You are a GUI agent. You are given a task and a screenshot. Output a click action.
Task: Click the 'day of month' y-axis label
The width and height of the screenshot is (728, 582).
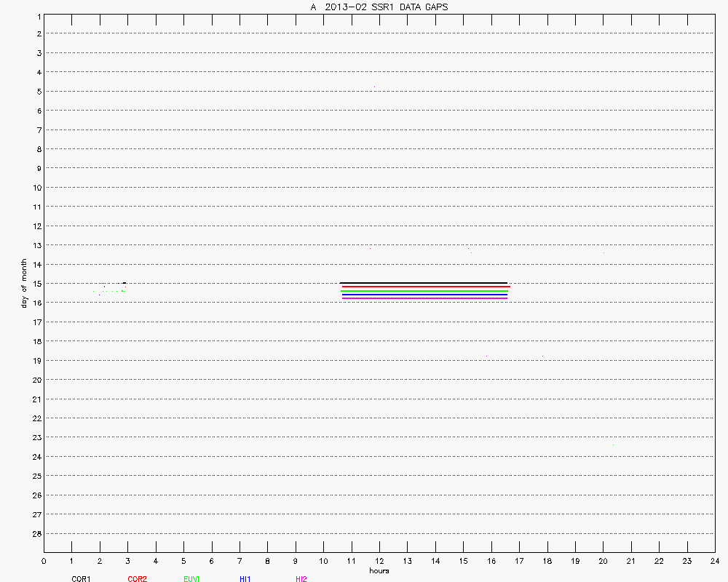pos(24,283)
